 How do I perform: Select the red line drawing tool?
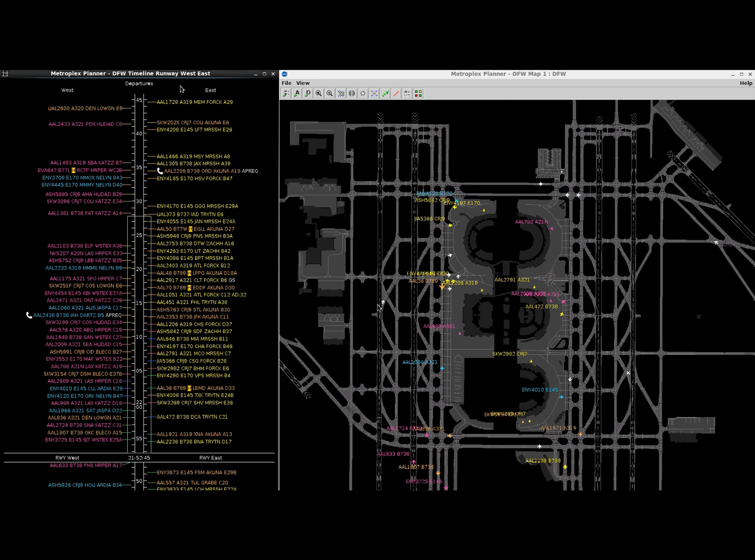click(396, 93)
